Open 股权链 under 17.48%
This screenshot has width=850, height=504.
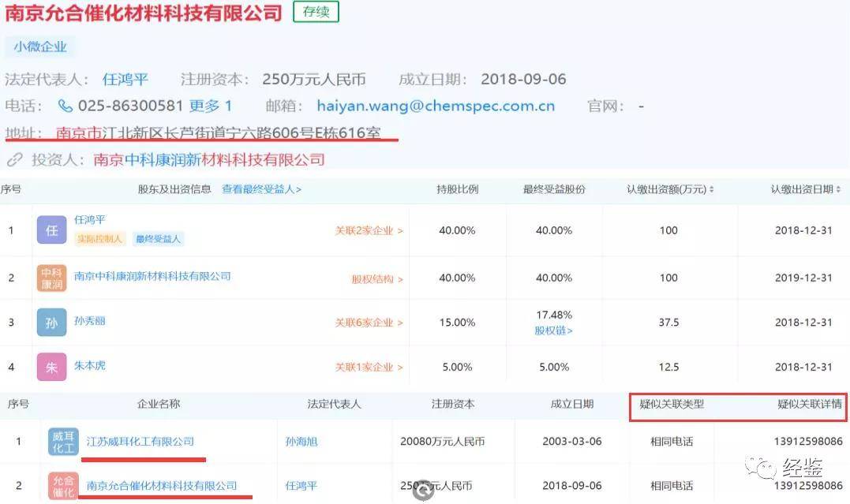click(x=553, y=330)
